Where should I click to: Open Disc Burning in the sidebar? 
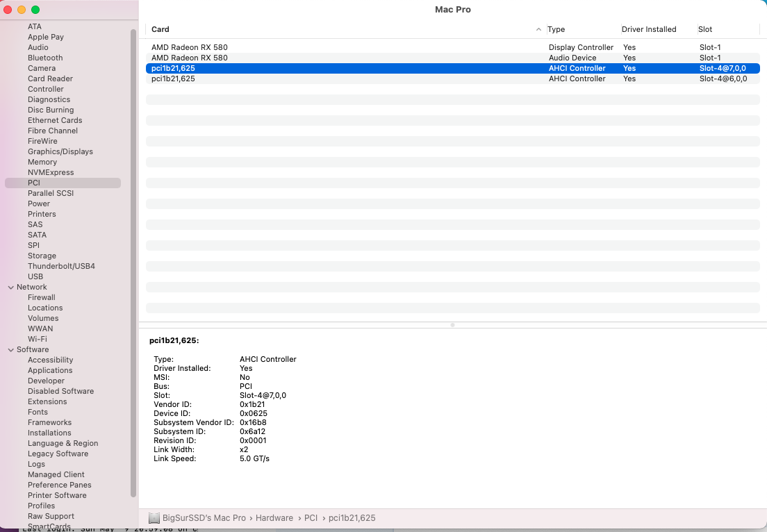(51, 110)
